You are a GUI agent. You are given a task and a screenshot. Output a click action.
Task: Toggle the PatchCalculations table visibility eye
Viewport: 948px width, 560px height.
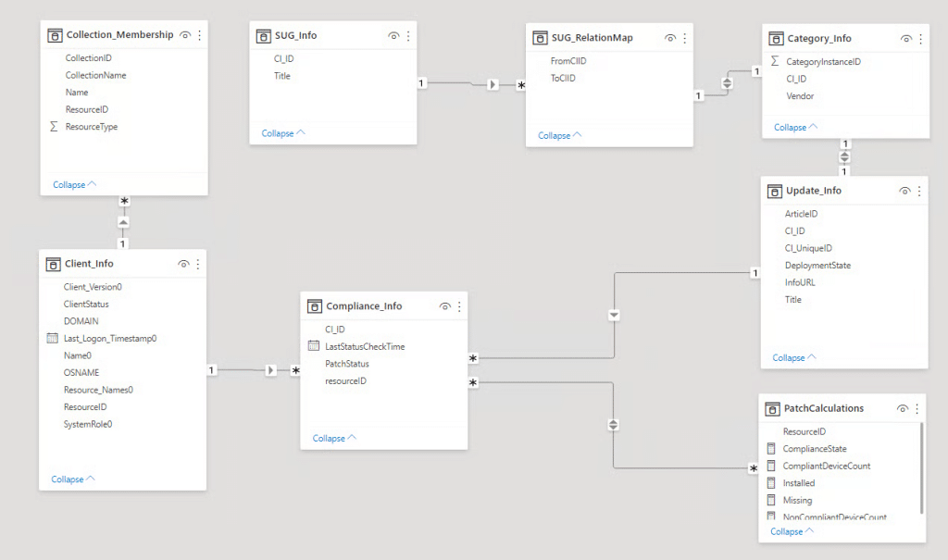click(902, 408)
